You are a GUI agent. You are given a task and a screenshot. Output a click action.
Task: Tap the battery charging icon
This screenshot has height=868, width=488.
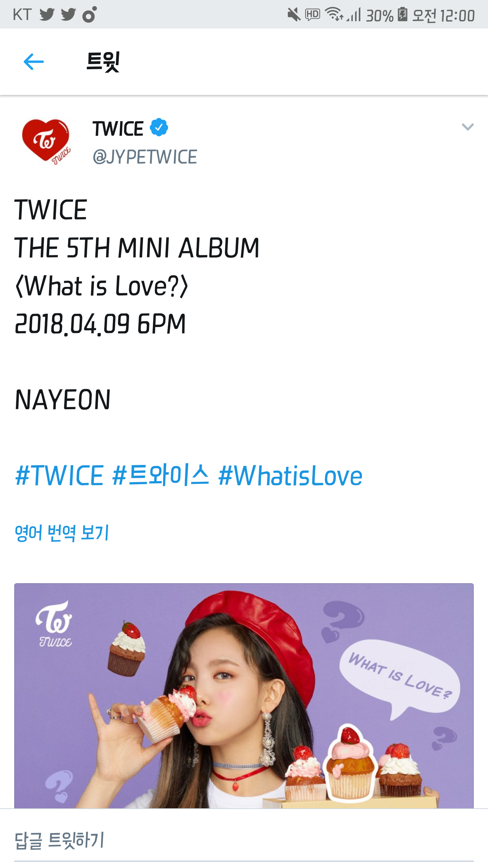402,15
